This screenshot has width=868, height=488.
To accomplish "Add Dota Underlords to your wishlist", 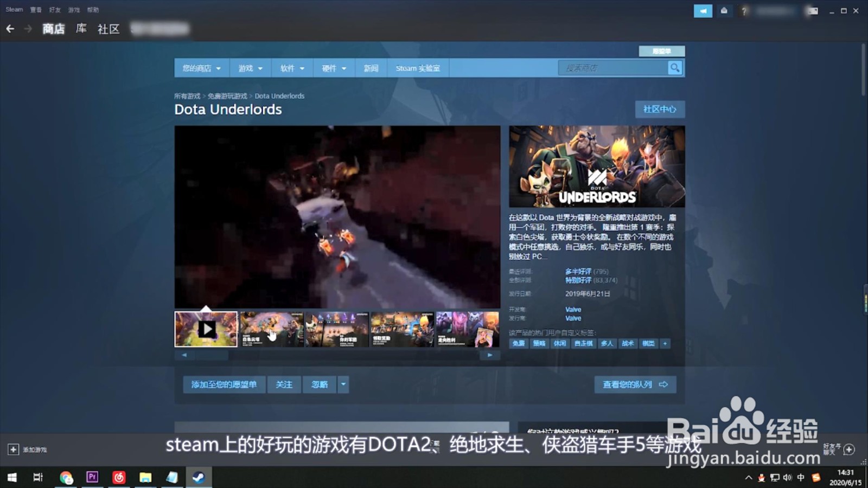I will [x=224, y=384].
